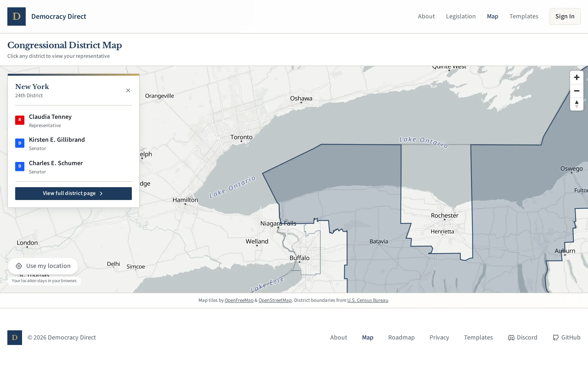Select the Map item in the header navigation
Viewport: 588px width, 367px height.
492,16
